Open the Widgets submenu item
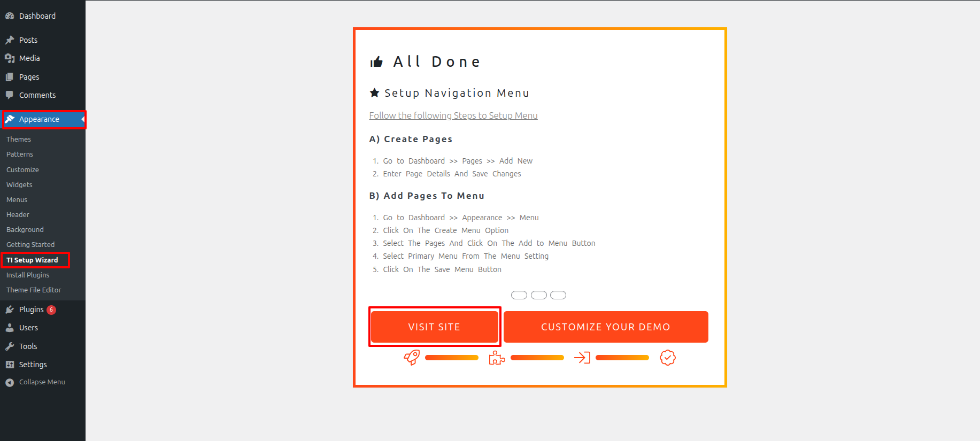Viewport: 980px width, 441px height. pos(19,184)
